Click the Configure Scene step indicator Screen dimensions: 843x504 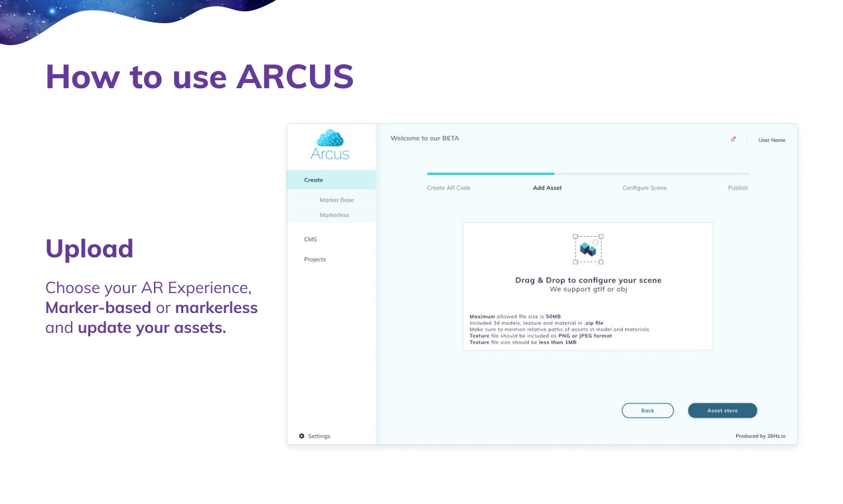(x=644, y=188)
